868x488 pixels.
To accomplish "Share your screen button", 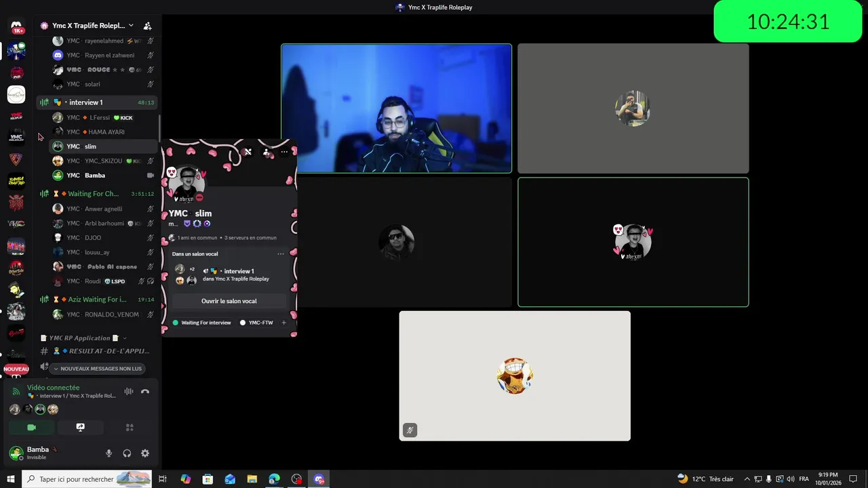I will 80,428.
